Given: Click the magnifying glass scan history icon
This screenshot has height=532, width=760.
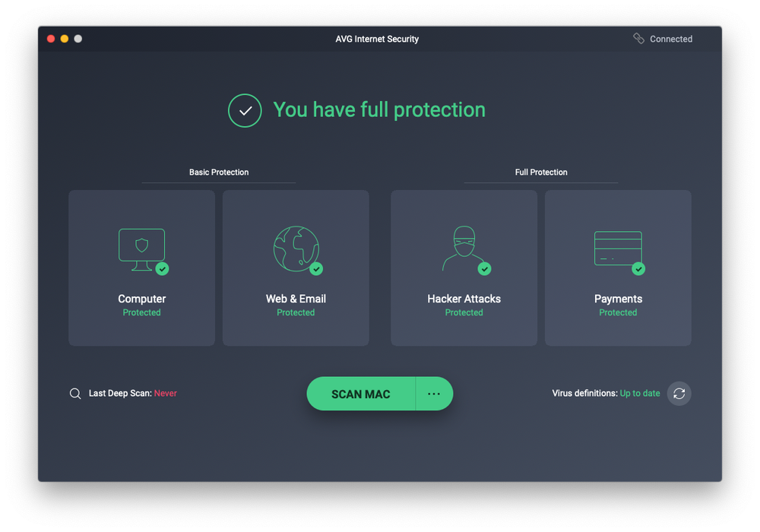Looking at the screenshot, I should (74, 393).
